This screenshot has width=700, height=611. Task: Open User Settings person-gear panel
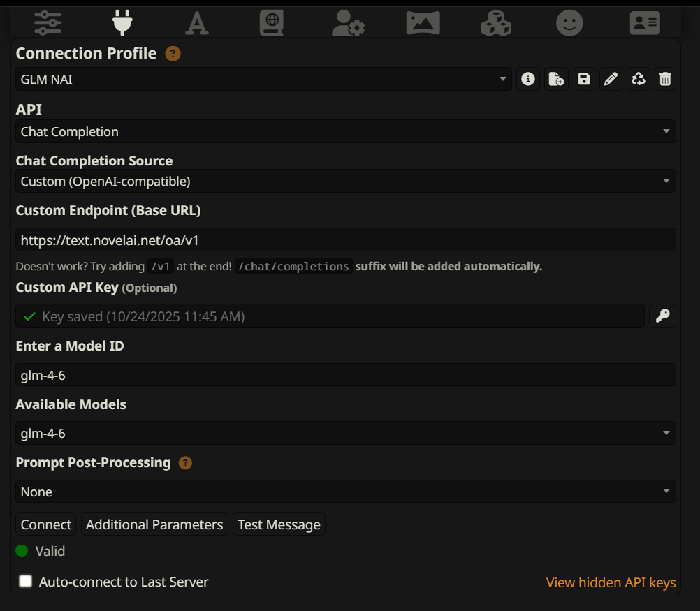point(348,23)
